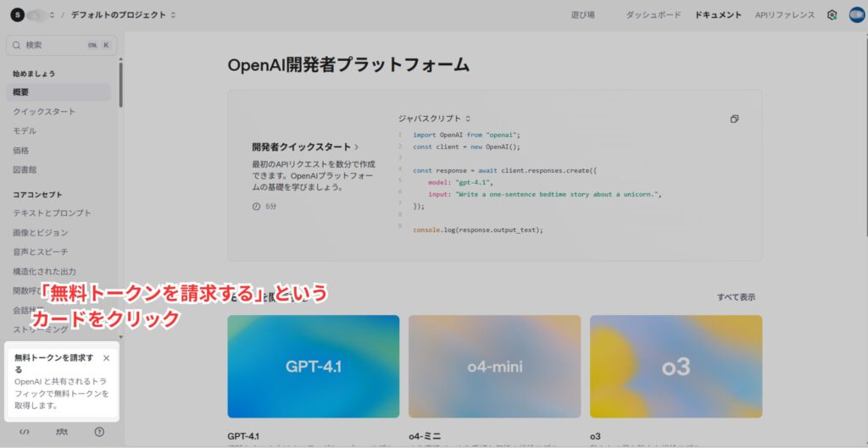Click the chevron next to 開発者クイックスタート

(x=357, y=147)
